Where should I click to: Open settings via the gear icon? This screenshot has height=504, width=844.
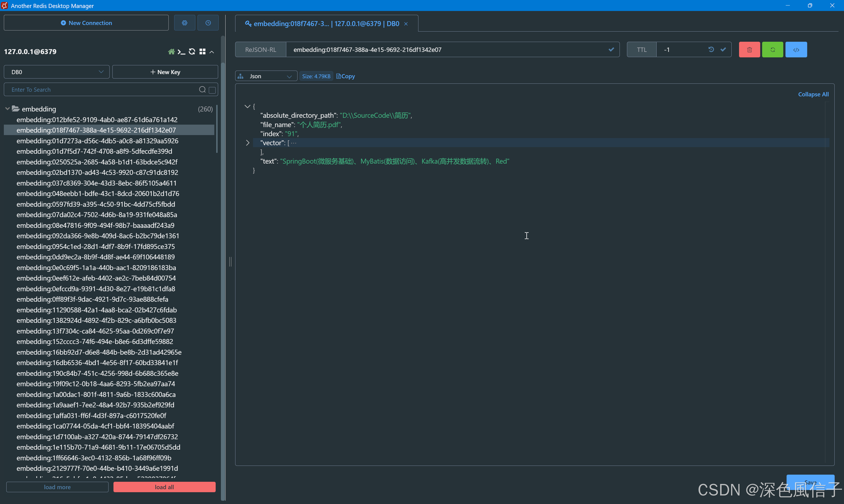click(185, 23)
